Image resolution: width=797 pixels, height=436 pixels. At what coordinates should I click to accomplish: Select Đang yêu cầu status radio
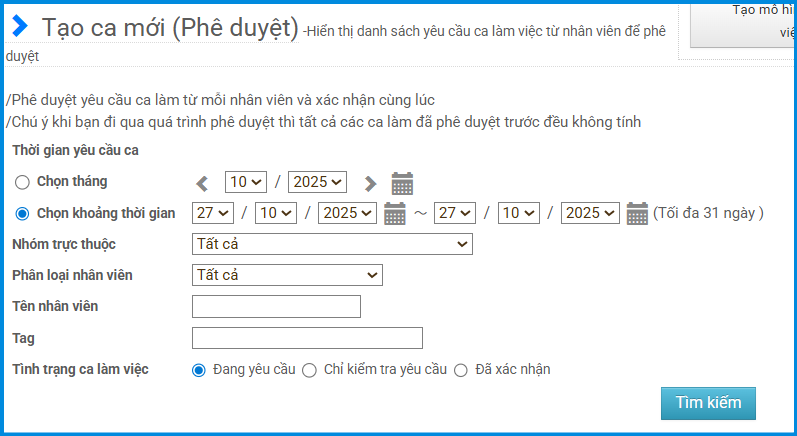pos(199,370)
